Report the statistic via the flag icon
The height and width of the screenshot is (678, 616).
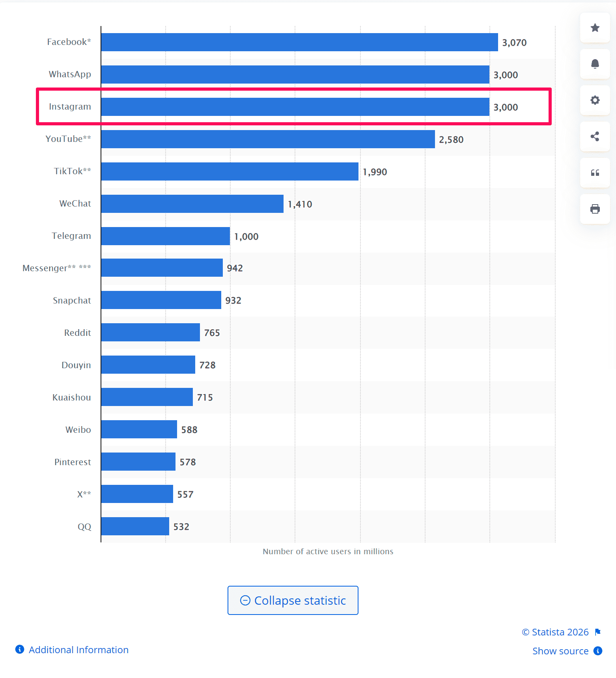[598, 632]
